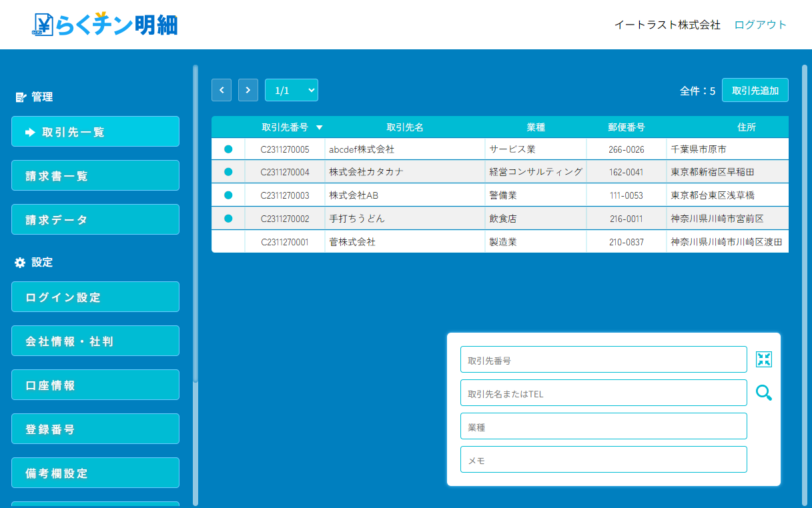Select row C2311270003
Image resolution: width=812 pixels, height=508 pixels.
click(500, 195)
